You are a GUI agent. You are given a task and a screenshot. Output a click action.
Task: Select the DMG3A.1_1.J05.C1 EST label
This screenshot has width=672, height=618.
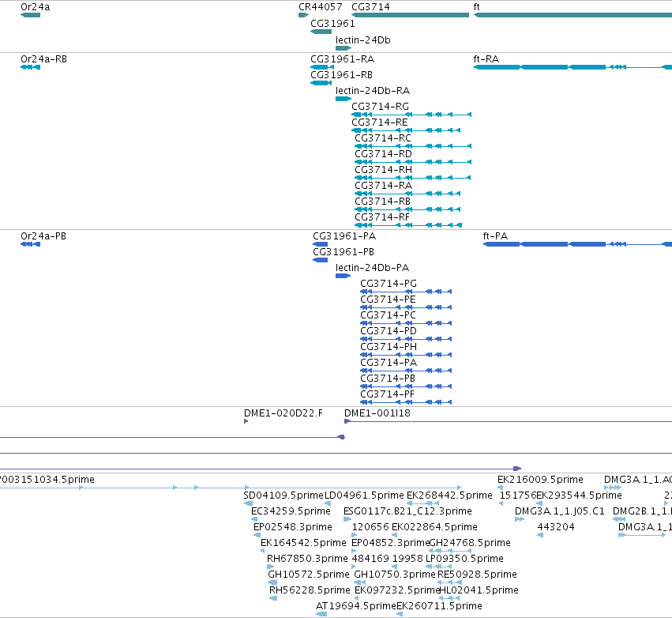560,511
